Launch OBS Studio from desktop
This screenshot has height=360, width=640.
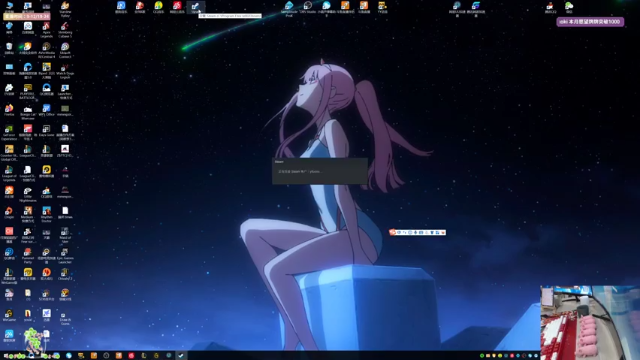tap(308, 7)
